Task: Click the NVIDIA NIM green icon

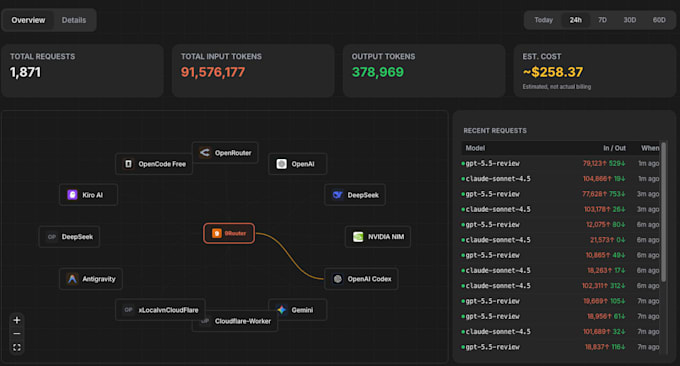Action: pyautogui.click(x=358, y=237)
